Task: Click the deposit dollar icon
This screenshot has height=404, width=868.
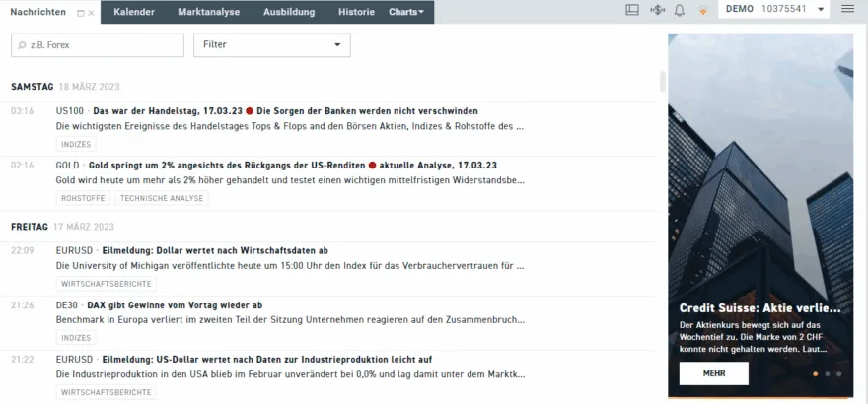Action: click(x=657, y=10)
